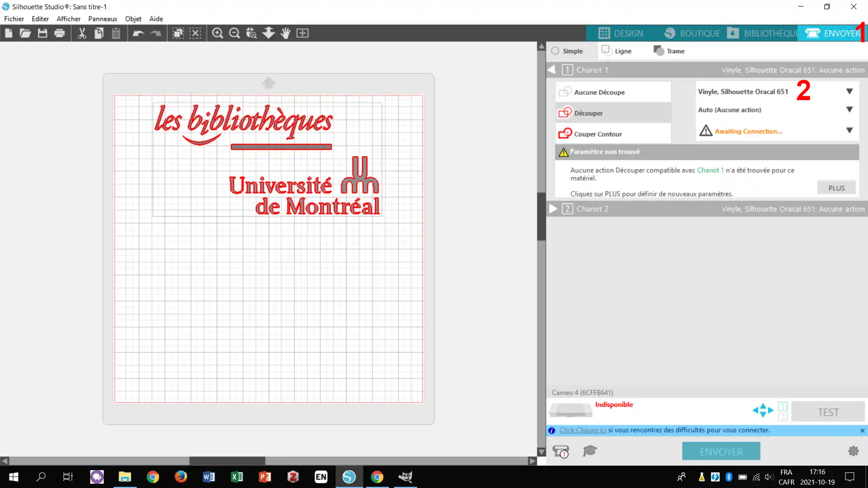Click the PLUS button
This screenshot has width=868, height=488.
point(836,188)
